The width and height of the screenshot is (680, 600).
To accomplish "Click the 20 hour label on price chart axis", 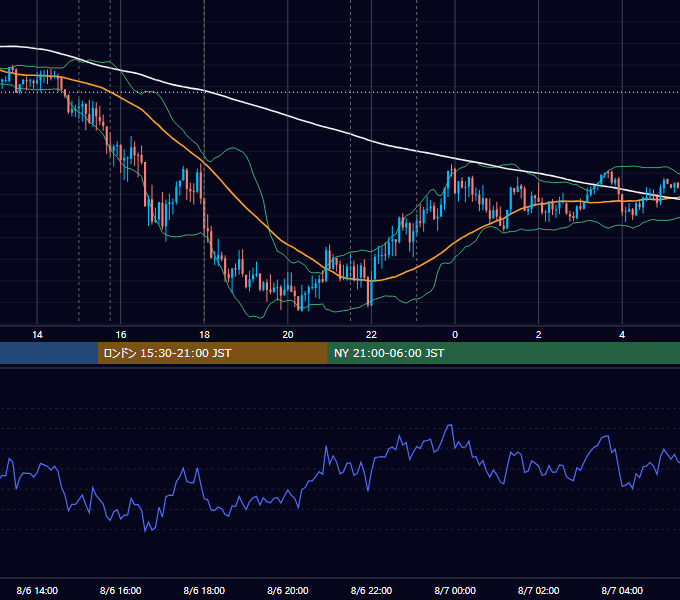I will coord(288,335).
